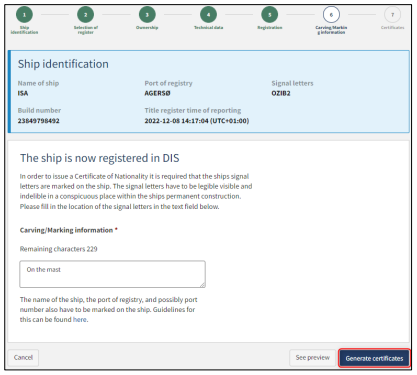Open step 3 Ownership circle
This screenshot has width=417, height=375.
pos(147,15)
